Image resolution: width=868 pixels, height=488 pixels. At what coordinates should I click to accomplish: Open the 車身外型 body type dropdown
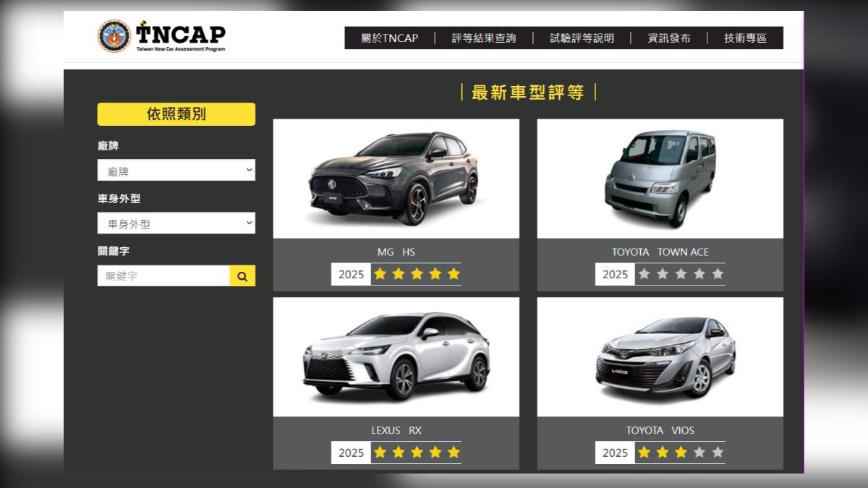pyautogui.click(x=176, y=223)
